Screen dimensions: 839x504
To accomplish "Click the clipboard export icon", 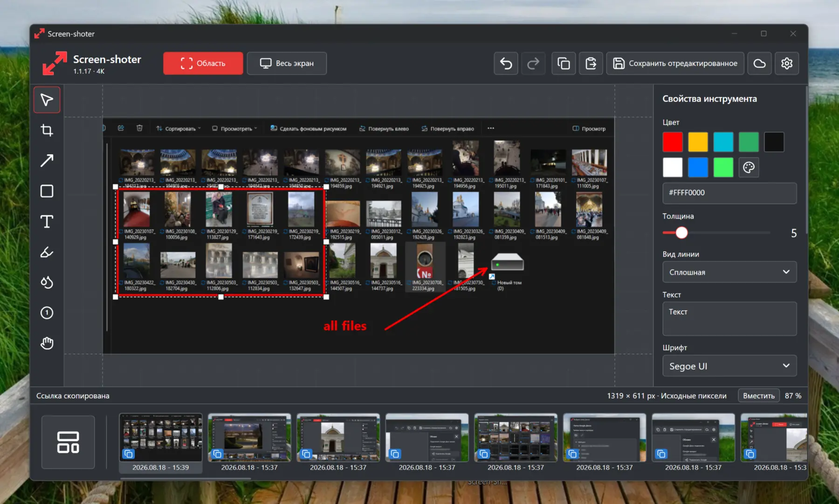I will (591, 63).
